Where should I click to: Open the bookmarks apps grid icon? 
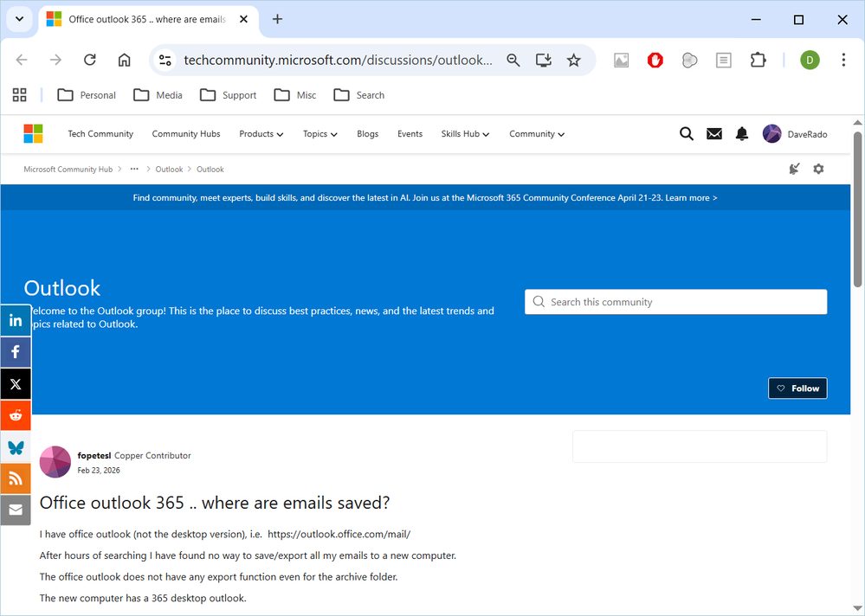19,95
